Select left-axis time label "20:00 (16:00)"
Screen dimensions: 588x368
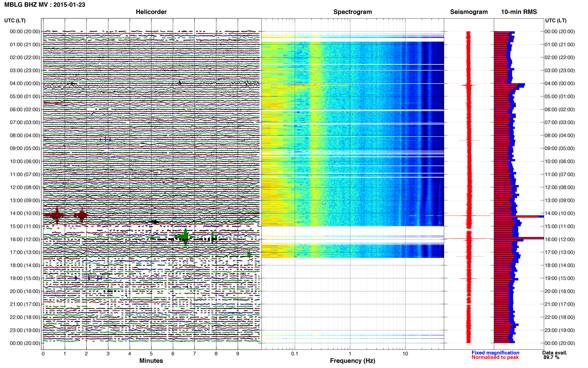(25, 291)
